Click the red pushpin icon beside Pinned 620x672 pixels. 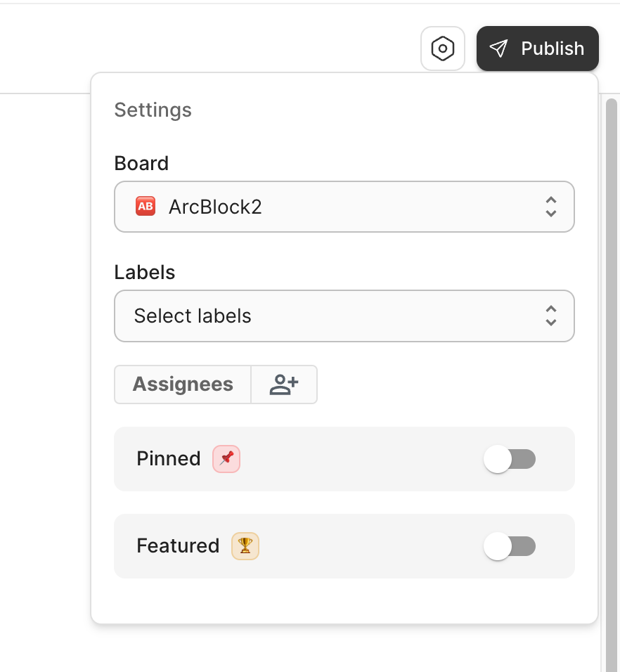(x=226, y=459)
